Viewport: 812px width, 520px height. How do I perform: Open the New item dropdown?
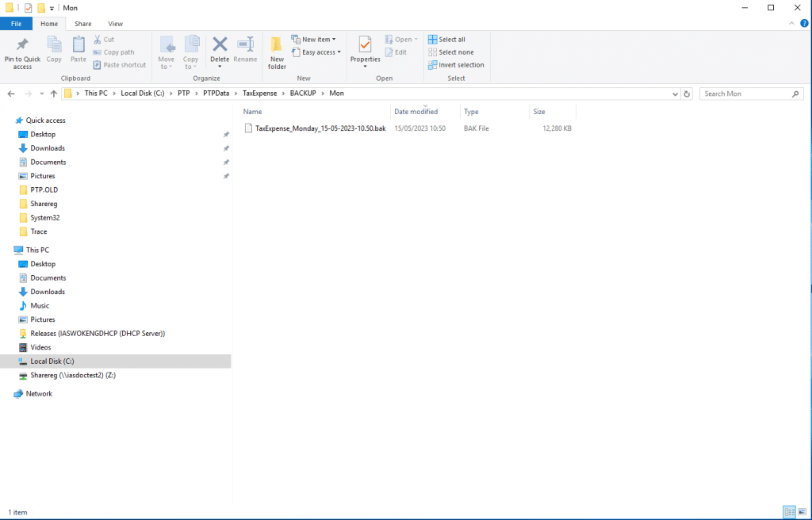pyautogui.click(x=314, y=40)
